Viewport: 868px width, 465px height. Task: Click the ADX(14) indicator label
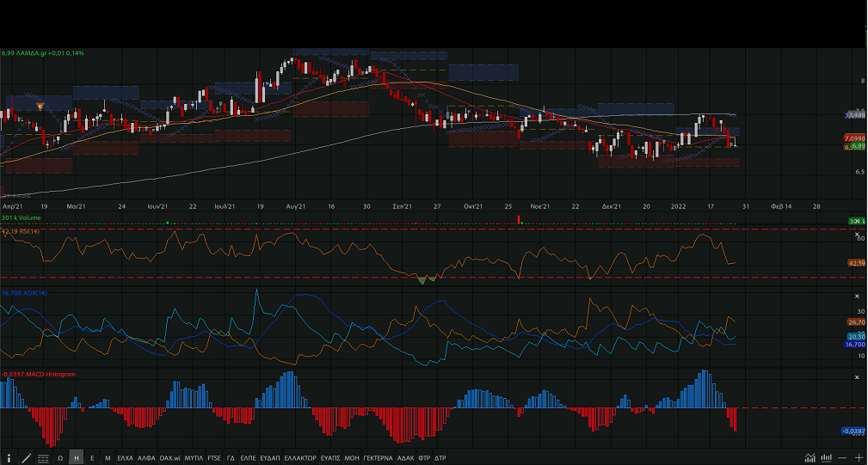tap(24, 293)
